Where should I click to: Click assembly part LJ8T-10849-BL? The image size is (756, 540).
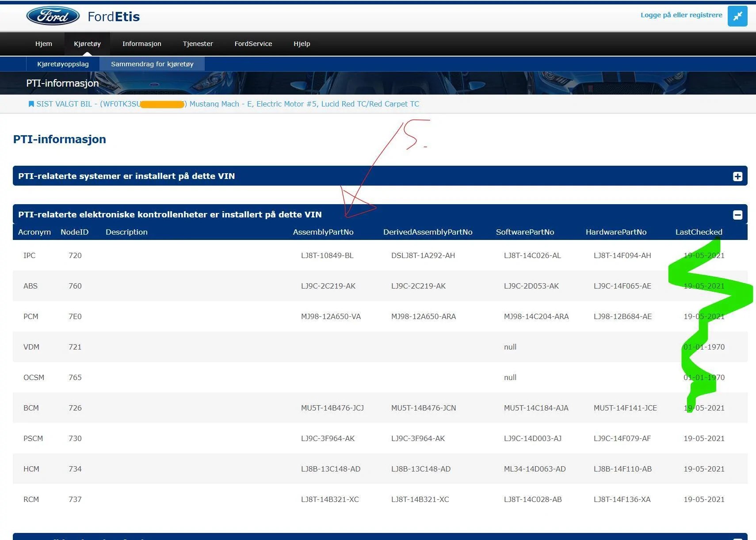[x=327, y=255]
